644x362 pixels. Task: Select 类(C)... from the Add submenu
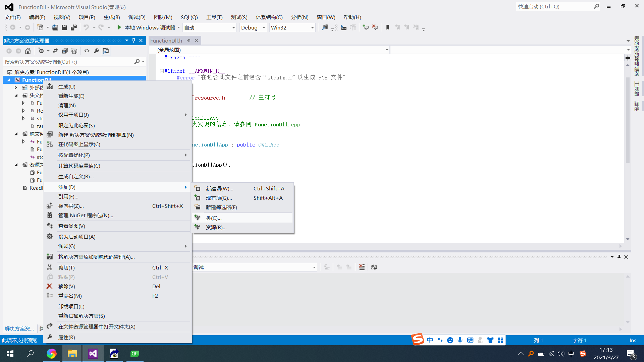tap(214, 218)
